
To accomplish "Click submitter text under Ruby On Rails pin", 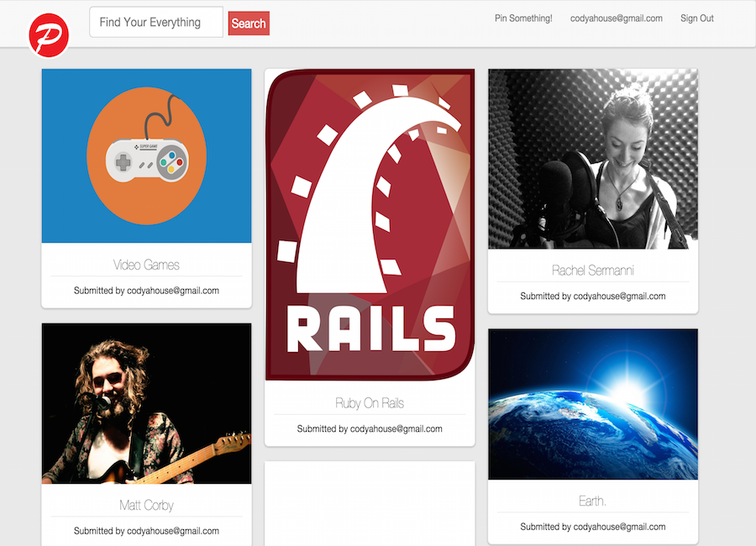I will (x=370, y=429).
